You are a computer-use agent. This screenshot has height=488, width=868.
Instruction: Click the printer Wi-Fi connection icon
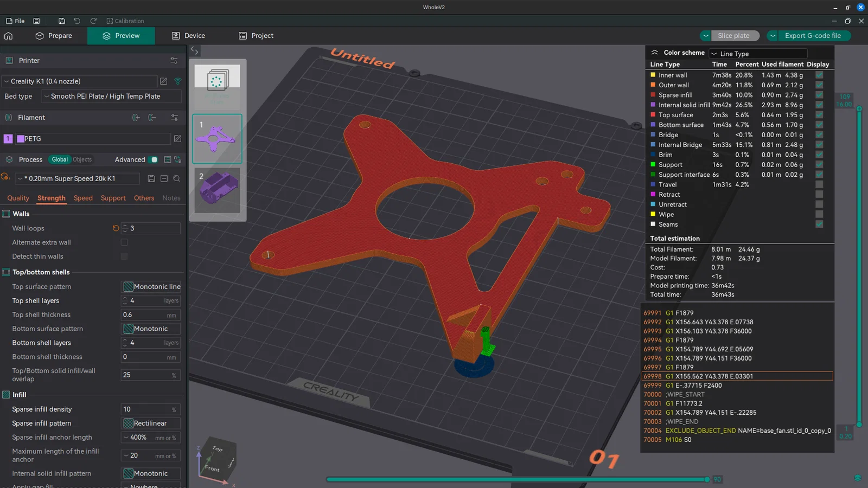(177, 81)
